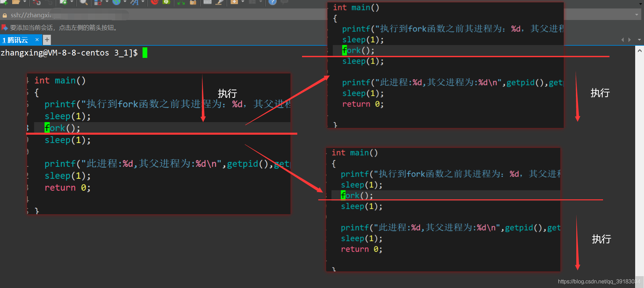Toggle full screen with green arrows icon
This screenshot has width=644, height=288.
coord(181,2)
